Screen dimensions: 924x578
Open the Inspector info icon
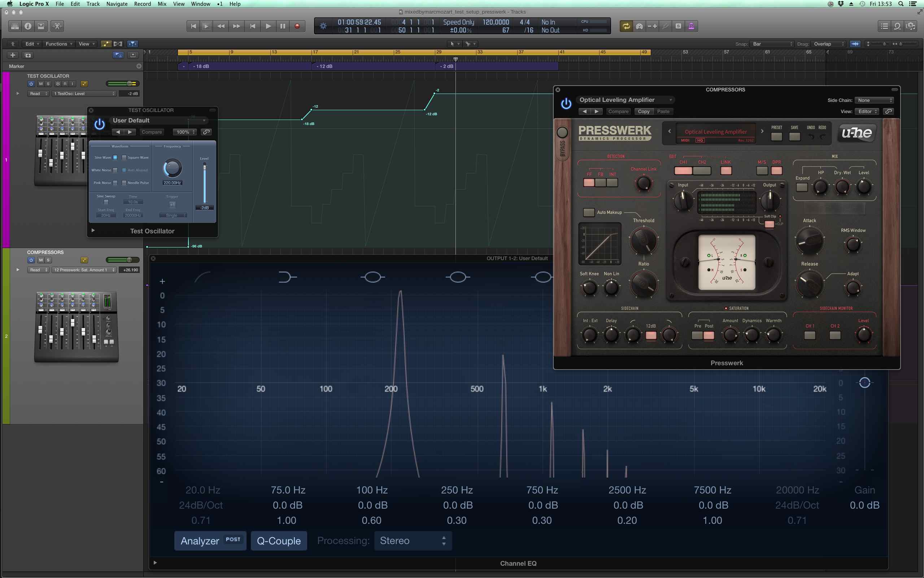(28, 26)
